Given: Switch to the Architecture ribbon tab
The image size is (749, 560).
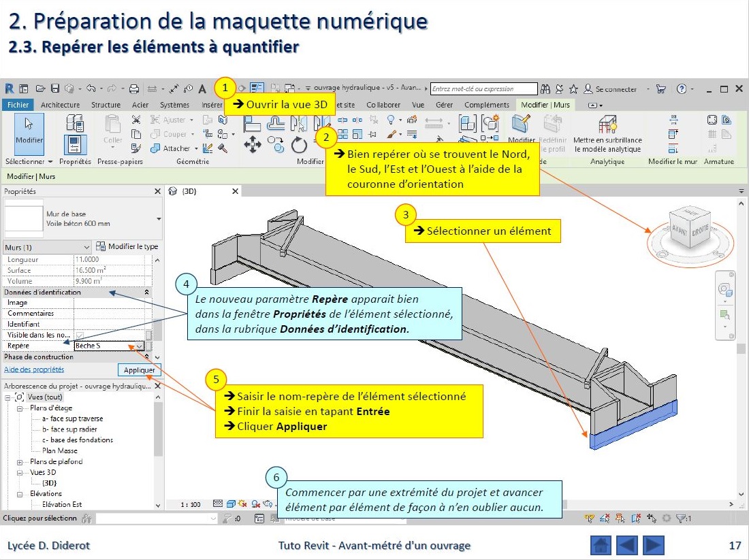Looking at the screenshot, I should click(60, 105).
